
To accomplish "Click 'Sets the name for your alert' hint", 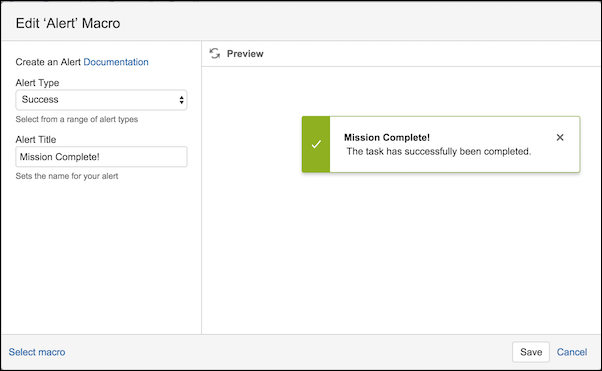I will pyautogui.click(x=67, y=176).
